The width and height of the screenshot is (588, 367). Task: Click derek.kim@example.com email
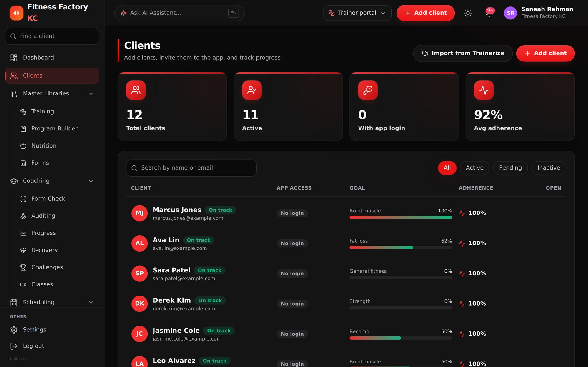(x=184, y=309)
